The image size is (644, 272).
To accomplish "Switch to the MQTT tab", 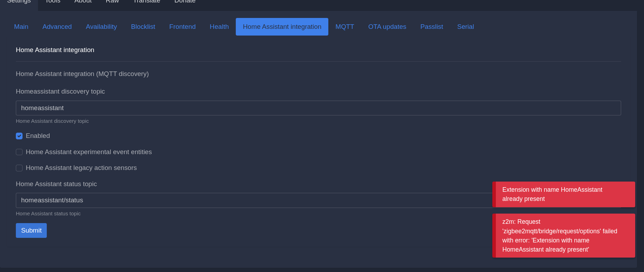I will pos(345,27).
